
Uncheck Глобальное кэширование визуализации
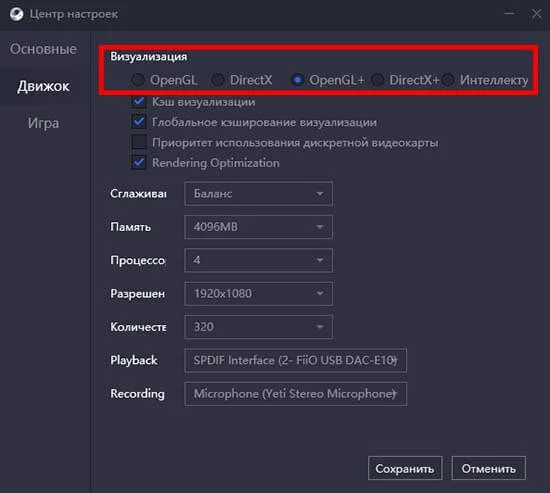pyautogui.click(x=139, y=122)
